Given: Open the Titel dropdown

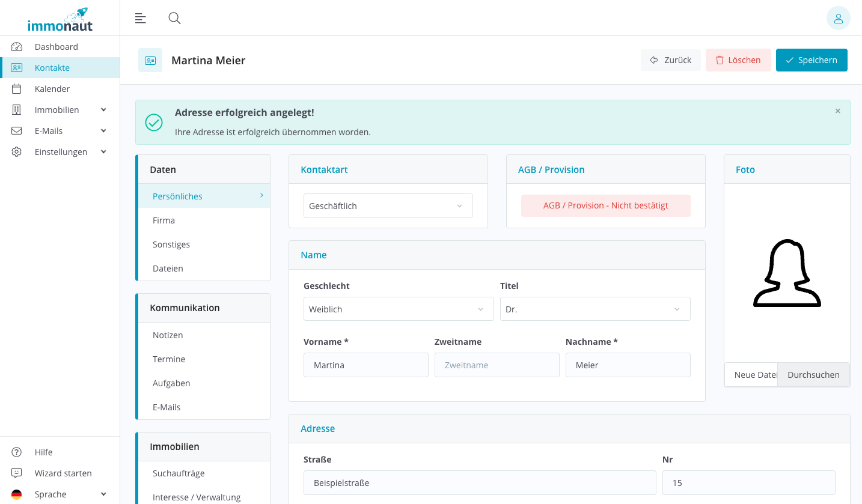Looking at the screenshot, I should 595,309.
